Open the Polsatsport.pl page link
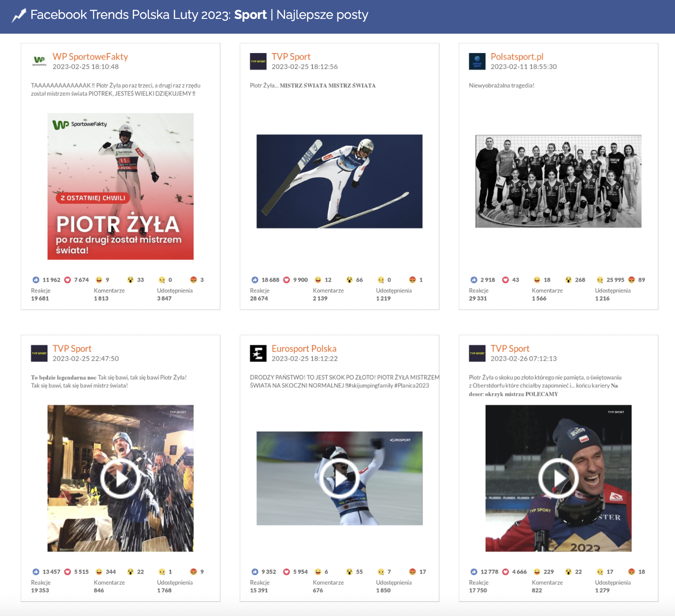 coord(517,57)
